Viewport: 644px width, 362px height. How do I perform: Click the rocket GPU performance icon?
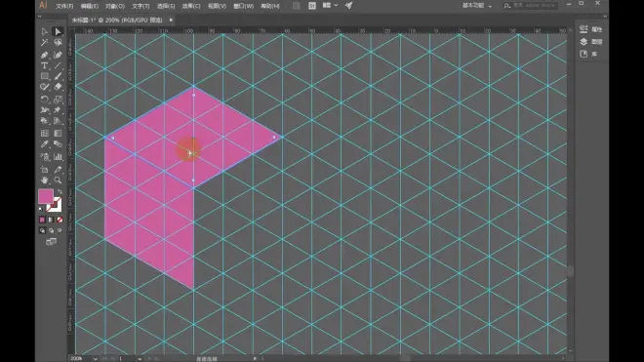[348, 6]
